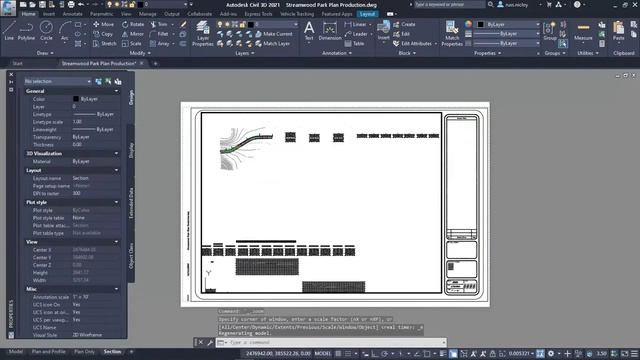Click the Fillet tool

pos(159,34)
